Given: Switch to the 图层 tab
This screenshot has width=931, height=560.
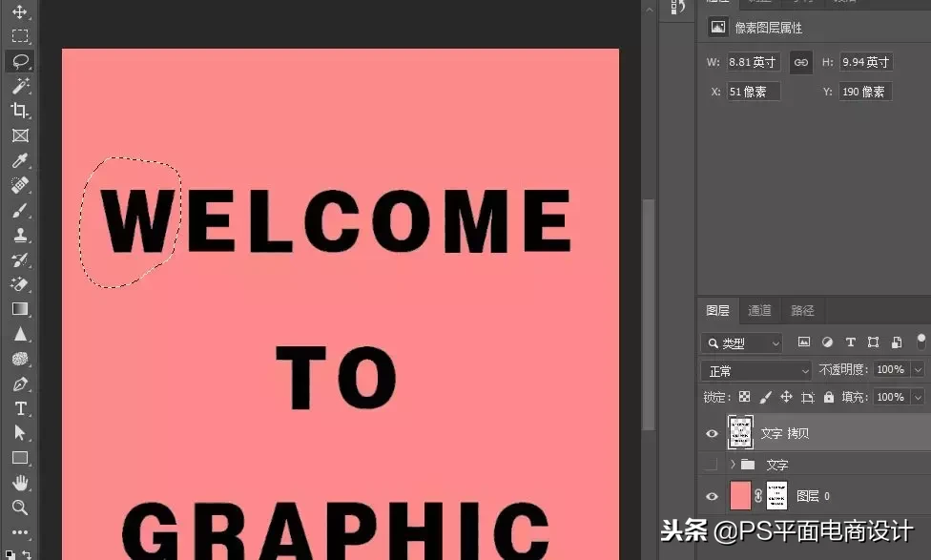Looking at the screenshot, I should click(718, 311).
